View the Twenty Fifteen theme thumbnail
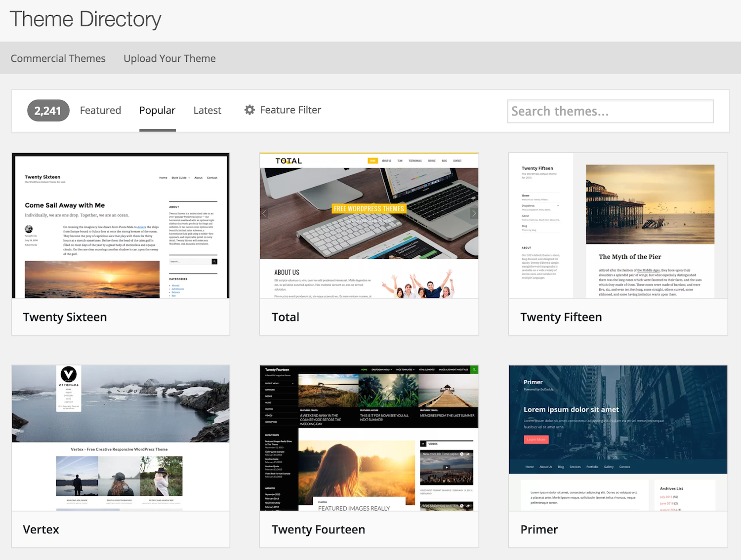This screenshot has width=741, height=560. (x=618, y=226)
